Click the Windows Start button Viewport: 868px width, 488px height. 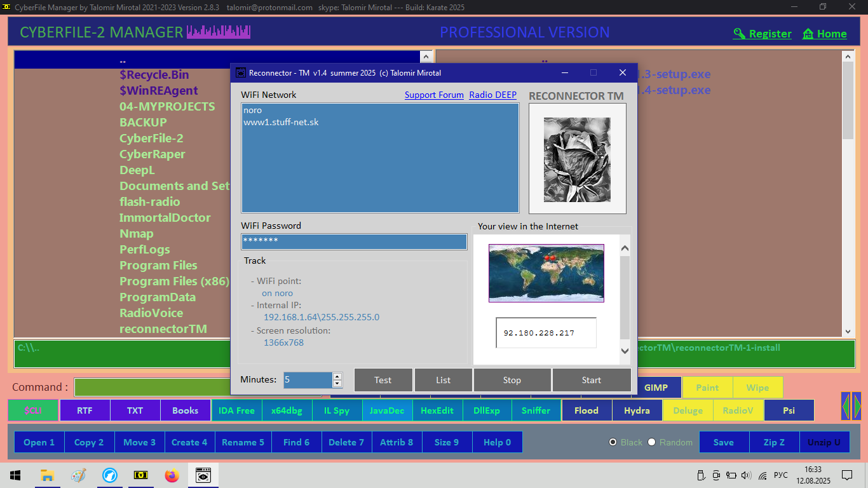click(15, 475)
